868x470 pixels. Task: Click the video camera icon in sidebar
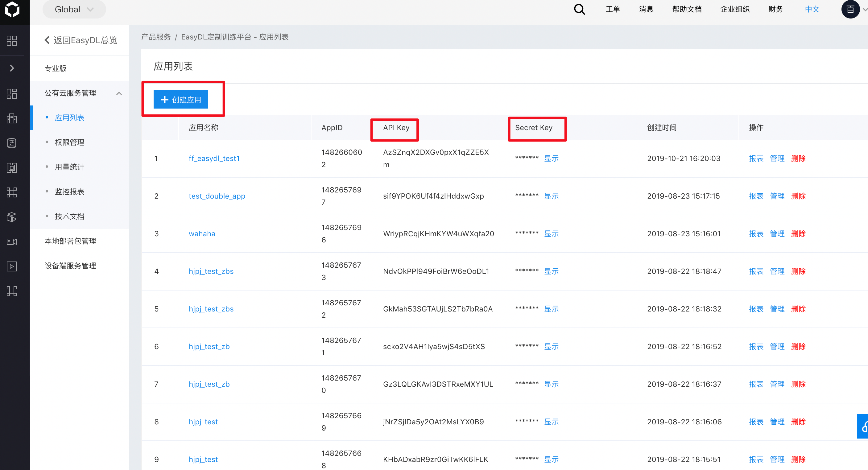(x=12, y=241)
